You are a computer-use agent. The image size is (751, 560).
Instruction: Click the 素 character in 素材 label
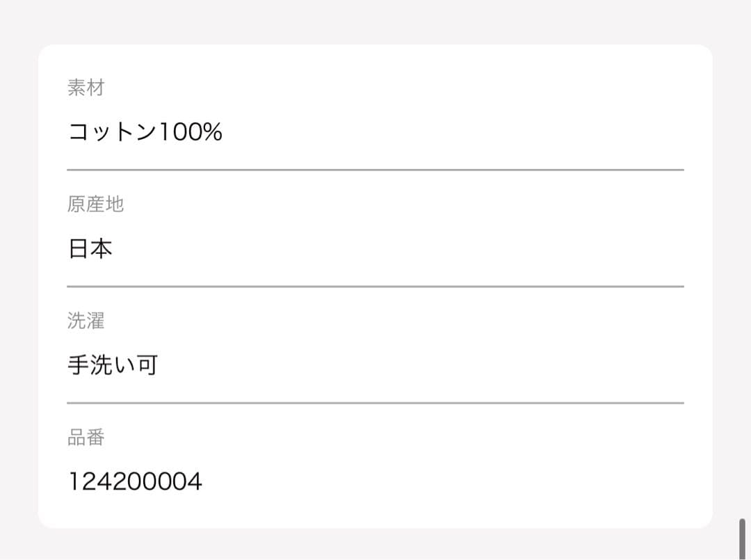click(x=76, y=88)
